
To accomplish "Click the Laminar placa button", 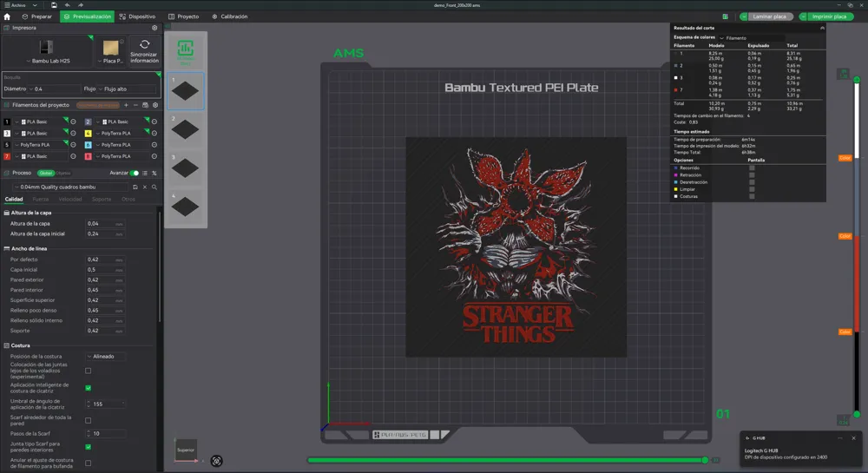I will tap(769, 16).
